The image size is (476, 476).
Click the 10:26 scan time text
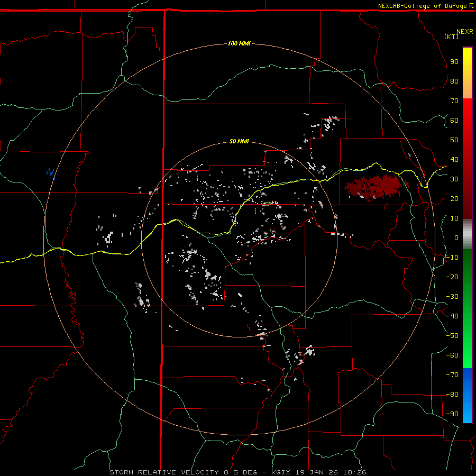click(354, 472)
